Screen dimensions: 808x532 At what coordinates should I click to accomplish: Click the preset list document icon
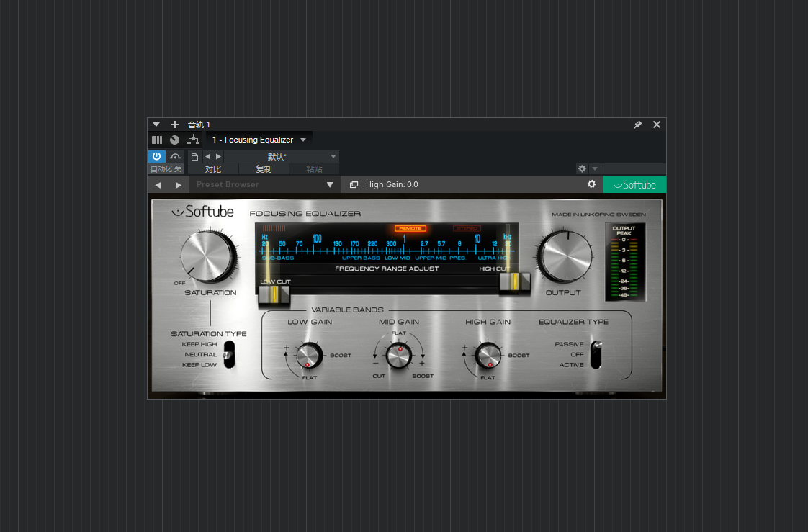pyautogui.click(x=194, y=156)
